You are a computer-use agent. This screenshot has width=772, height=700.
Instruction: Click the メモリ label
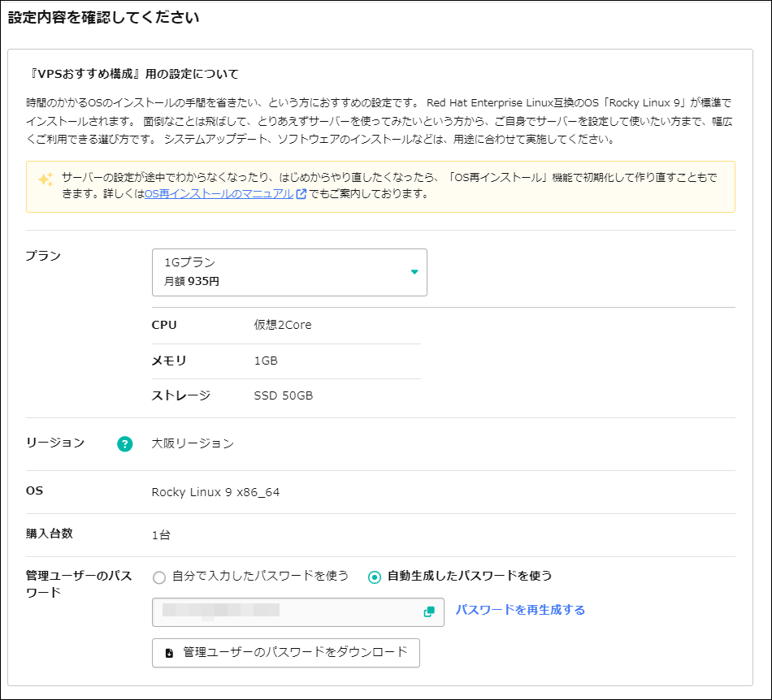pyautogui.click(x=169, y=361)
